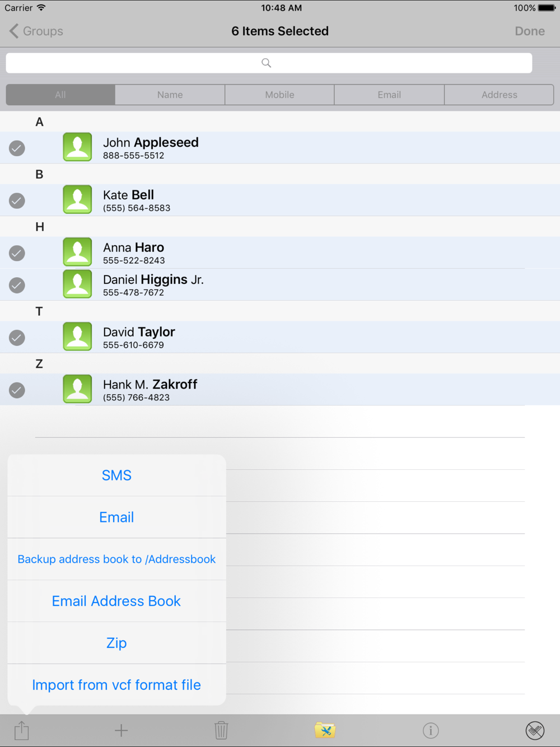Tap phone number (555) 766-4823
Screen dimensions: 560x747
pyautogui.click(x=136, y=398)
